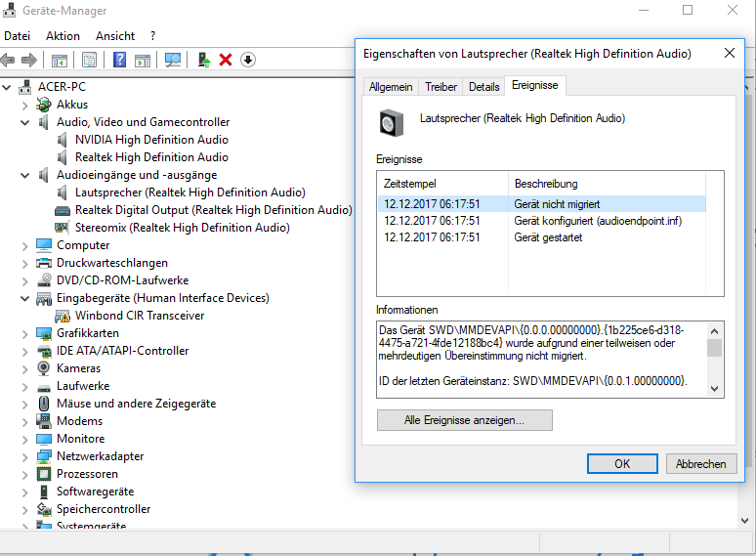Click Alle Ereignisse anzeigen button

pyautogui.click(x=464, y=420)
